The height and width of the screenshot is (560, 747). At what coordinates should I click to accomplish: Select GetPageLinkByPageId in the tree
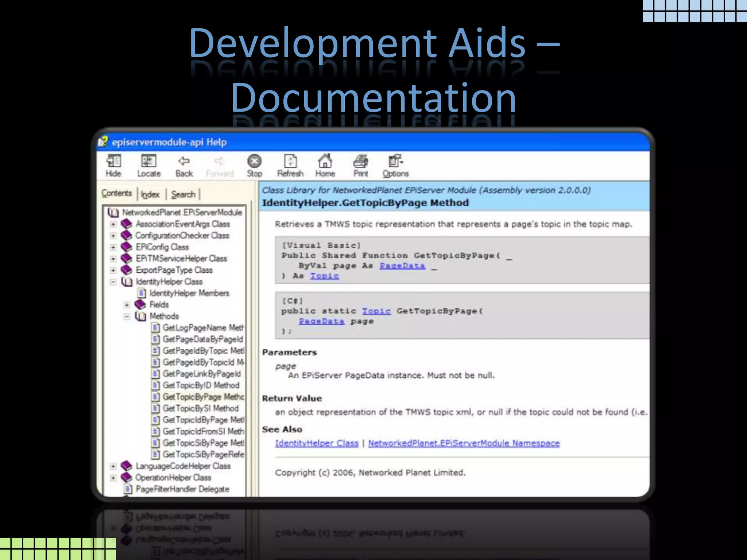pyautogui.click(x=202, y=374)
